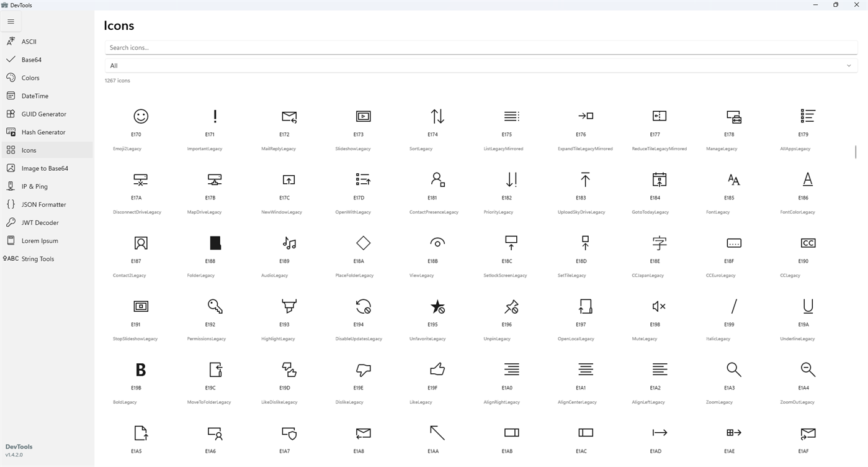This screenshot has height=467, width=868.
Task: Select the BoldLegacy B icon E19B
Action: click(x=141, y=370)
